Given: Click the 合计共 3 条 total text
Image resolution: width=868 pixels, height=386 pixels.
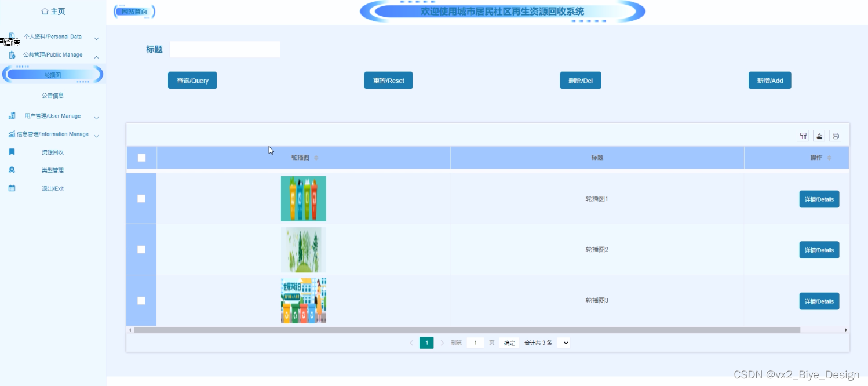Looking at the screenshot, I should [x=538, y=343].
